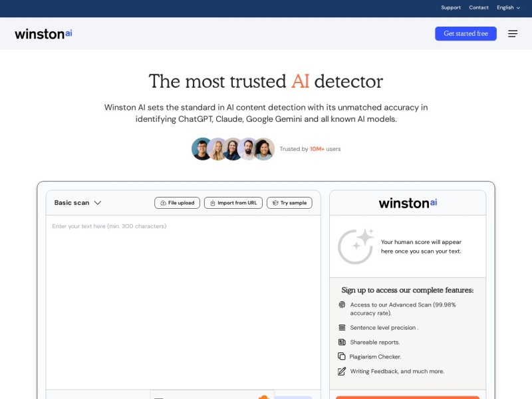Screen dimensions: 532x399
Task: Click into the enter your text area
Action: (x=183, y=299)
